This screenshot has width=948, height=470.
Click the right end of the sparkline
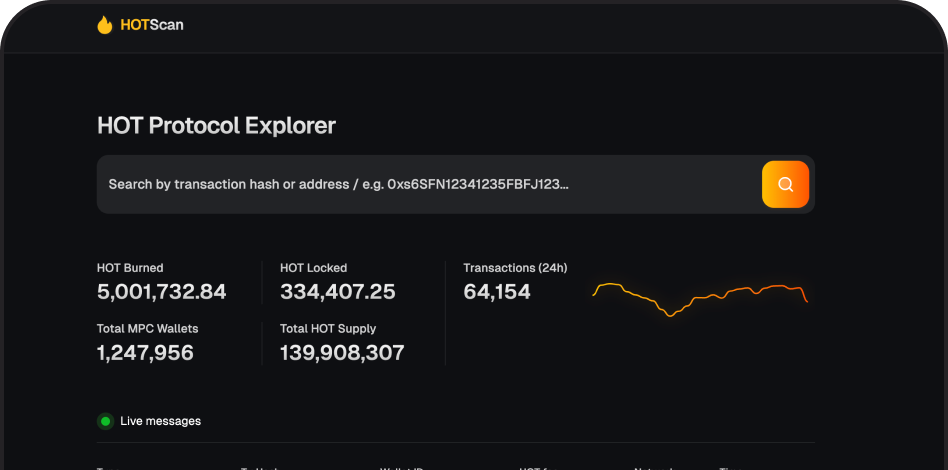coord(806,300)
